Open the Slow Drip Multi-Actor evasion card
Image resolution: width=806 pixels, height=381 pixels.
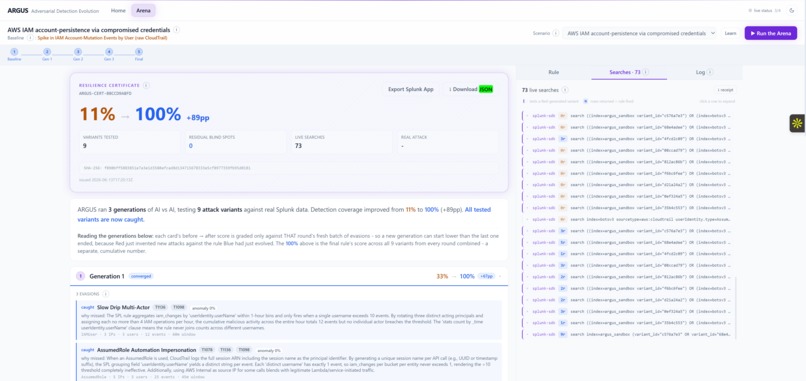click(x=288, y=320)
